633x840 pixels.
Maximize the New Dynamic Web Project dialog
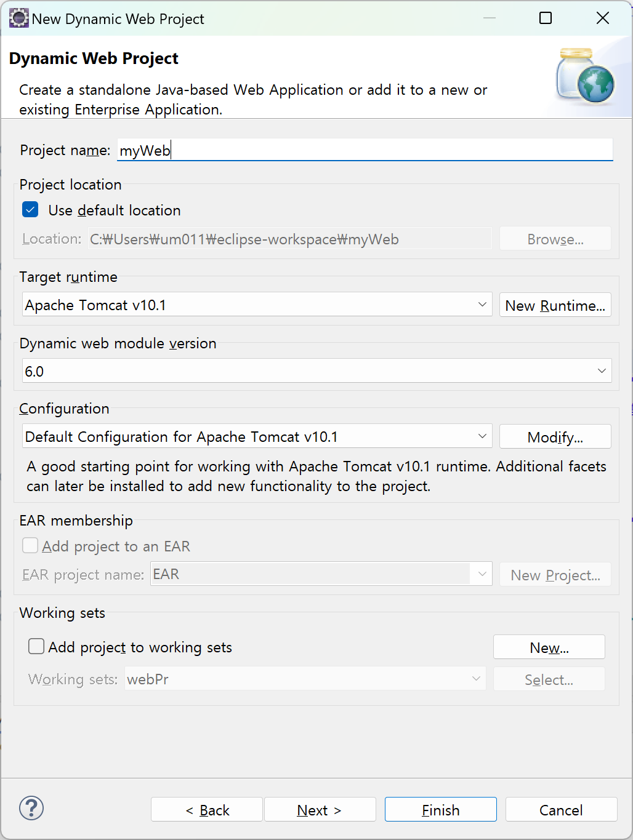(x=546, y=18)
